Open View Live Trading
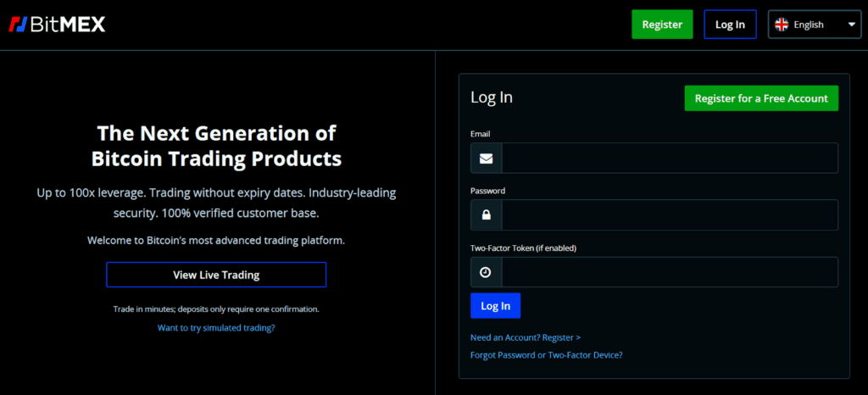 [x=216, y=275]
